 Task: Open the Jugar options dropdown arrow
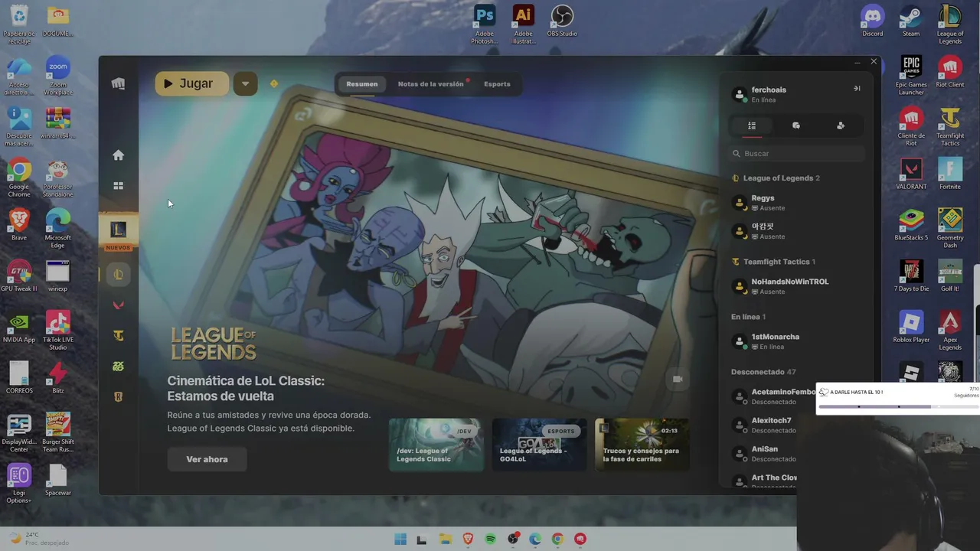tap(245, 84)
